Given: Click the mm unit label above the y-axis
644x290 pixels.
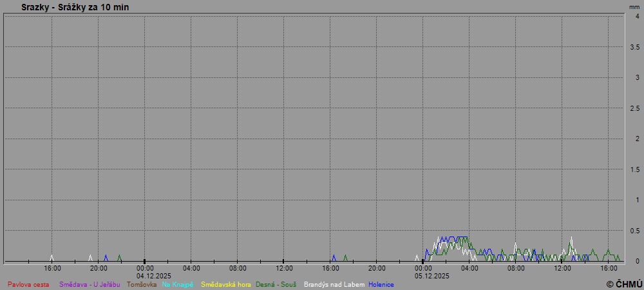Looking at the screenshot, I should point(635,6).
